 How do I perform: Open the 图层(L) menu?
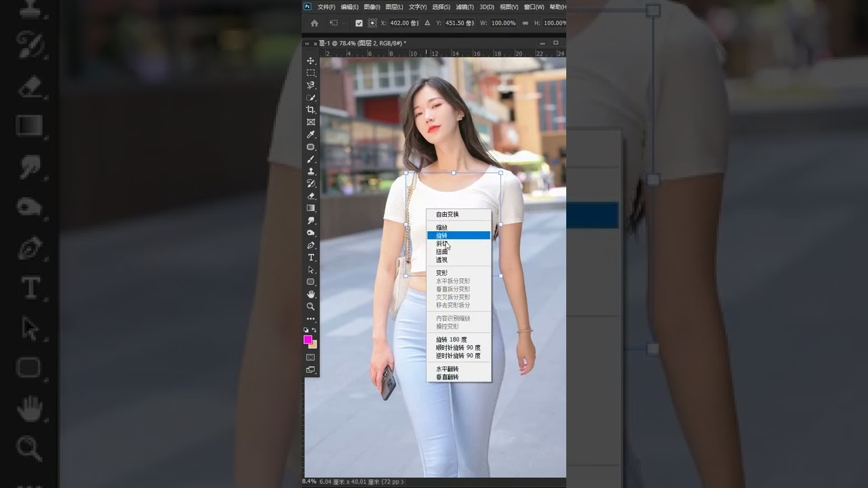[394, 7]
